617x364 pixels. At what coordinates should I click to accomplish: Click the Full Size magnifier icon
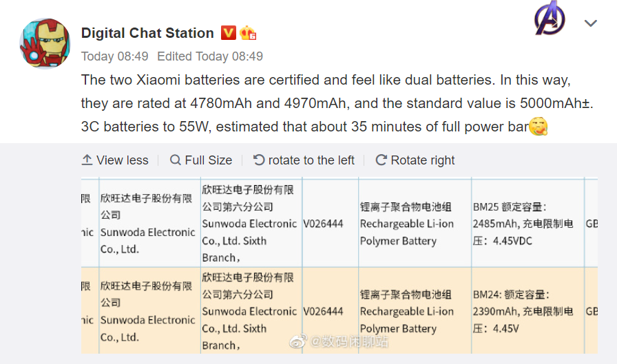coord(176,160)
